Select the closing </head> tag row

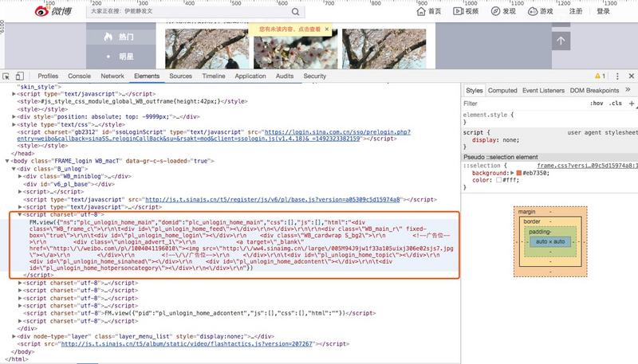23,153
